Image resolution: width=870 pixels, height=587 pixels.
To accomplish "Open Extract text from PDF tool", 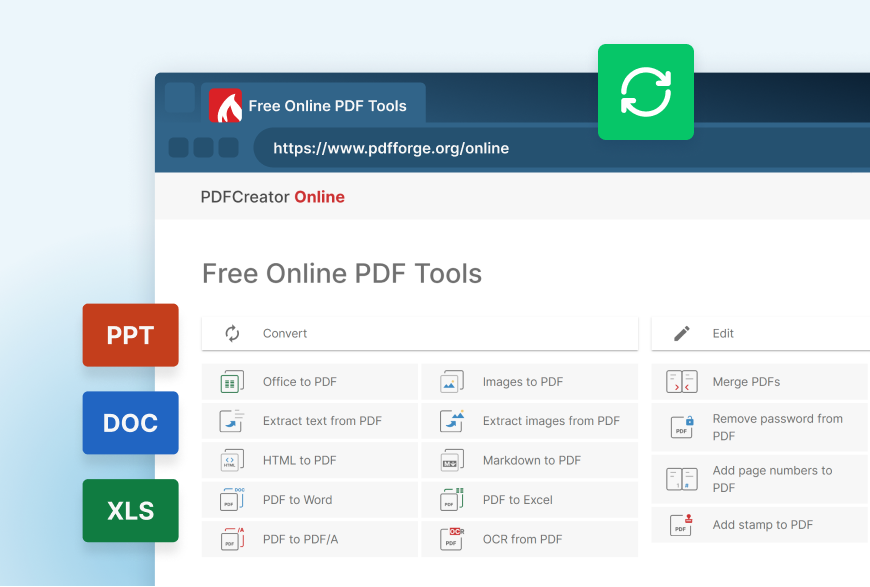I will [x=310, y=421].
